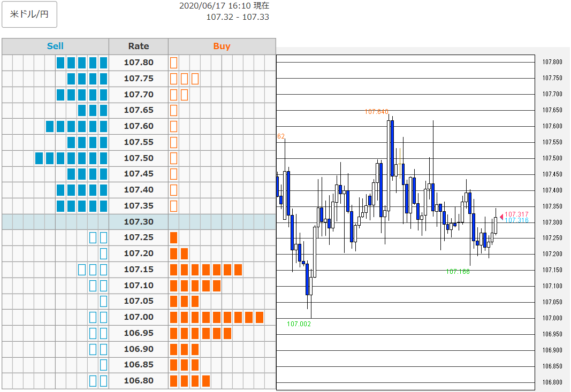Click the 107.05 rate cell
The width and height of the screenshot is (571, 392).
click(x=139, y=302)
